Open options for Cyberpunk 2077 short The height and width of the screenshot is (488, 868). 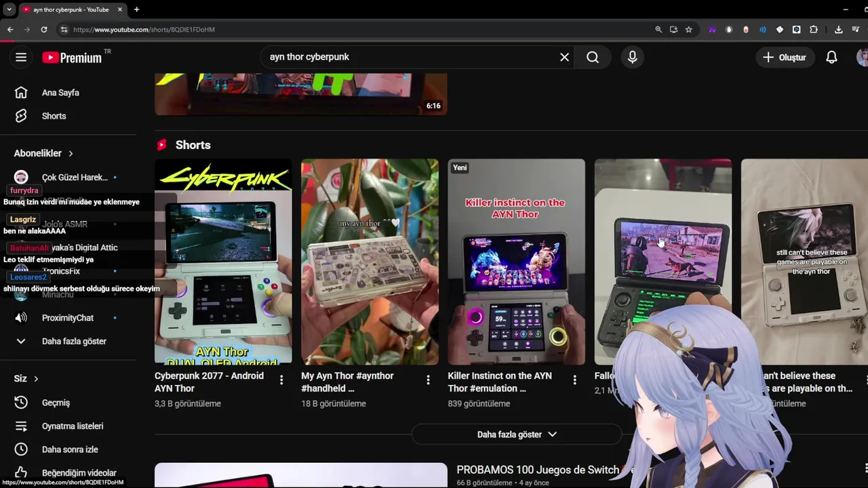point(281,380)
